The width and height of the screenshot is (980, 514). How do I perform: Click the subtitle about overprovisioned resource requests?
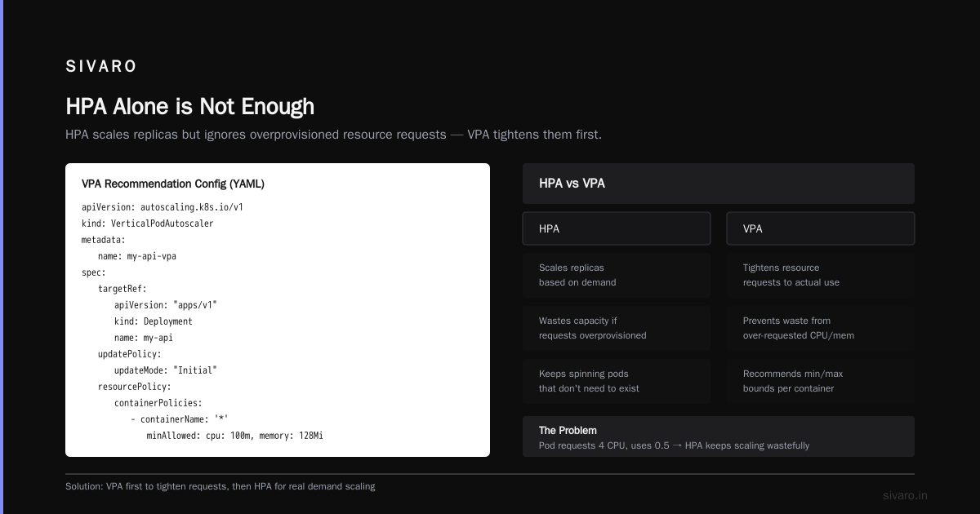tap(333, 135)
